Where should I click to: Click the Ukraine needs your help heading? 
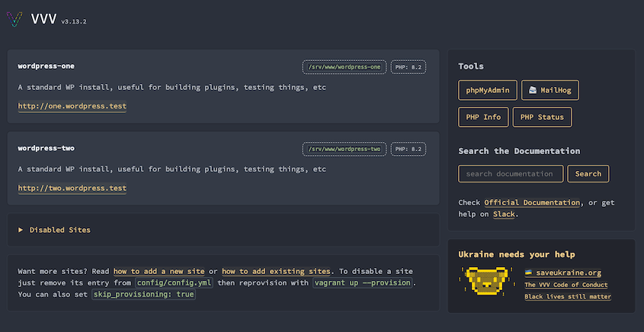(517, 255)
